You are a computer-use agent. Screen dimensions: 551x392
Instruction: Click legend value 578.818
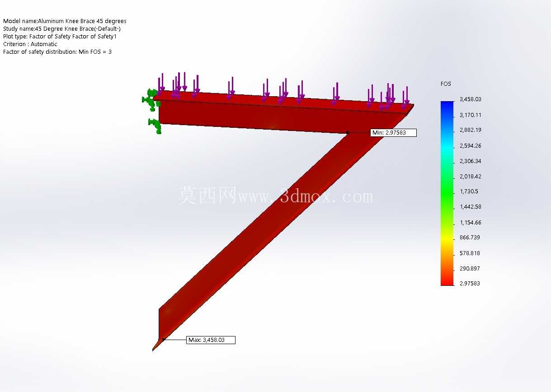coord(470,253)
